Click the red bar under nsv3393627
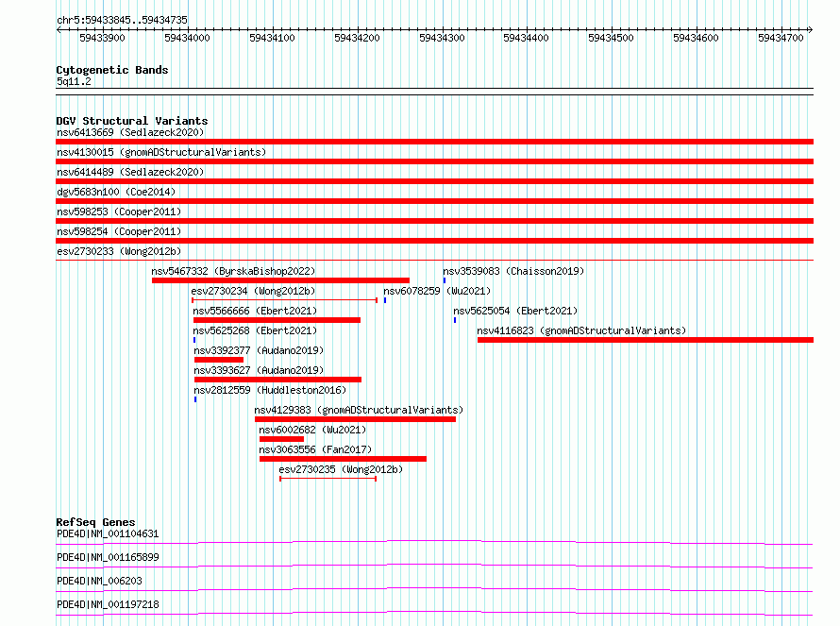Image resolution: width=840 pixels, height=626 pixels. click(277, 380)
